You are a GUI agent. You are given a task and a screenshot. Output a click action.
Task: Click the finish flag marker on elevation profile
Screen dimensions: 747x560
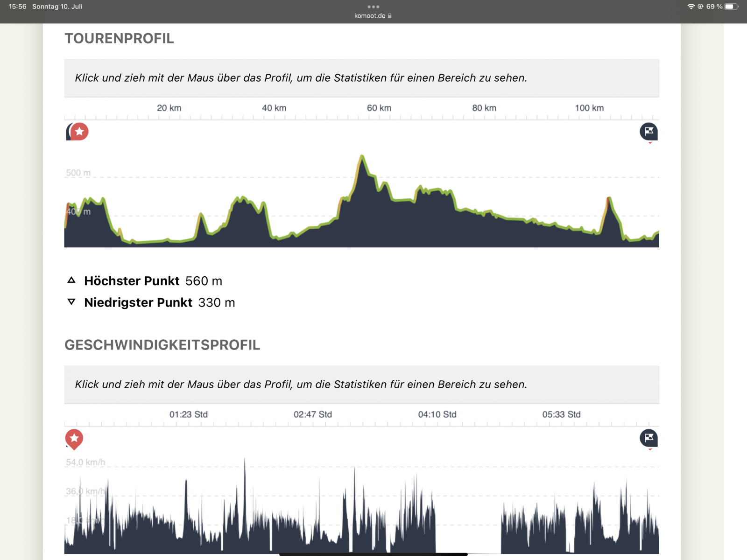[648, 132]
